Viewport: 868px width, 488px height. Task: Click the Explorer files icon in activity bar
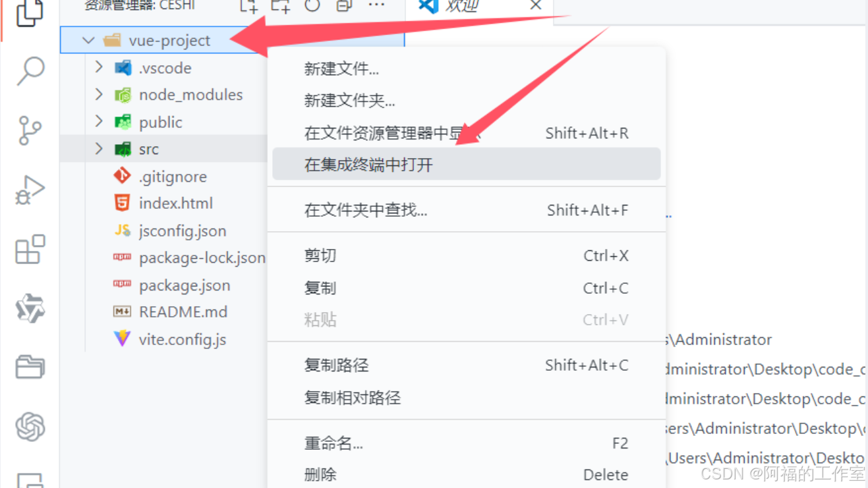coord(30,12)
